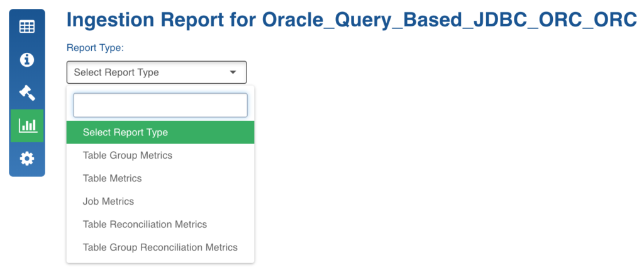Open the gavel icon in sidebar
The width and height of the screenshot is (644, 272).
click(x=27, y=93)
